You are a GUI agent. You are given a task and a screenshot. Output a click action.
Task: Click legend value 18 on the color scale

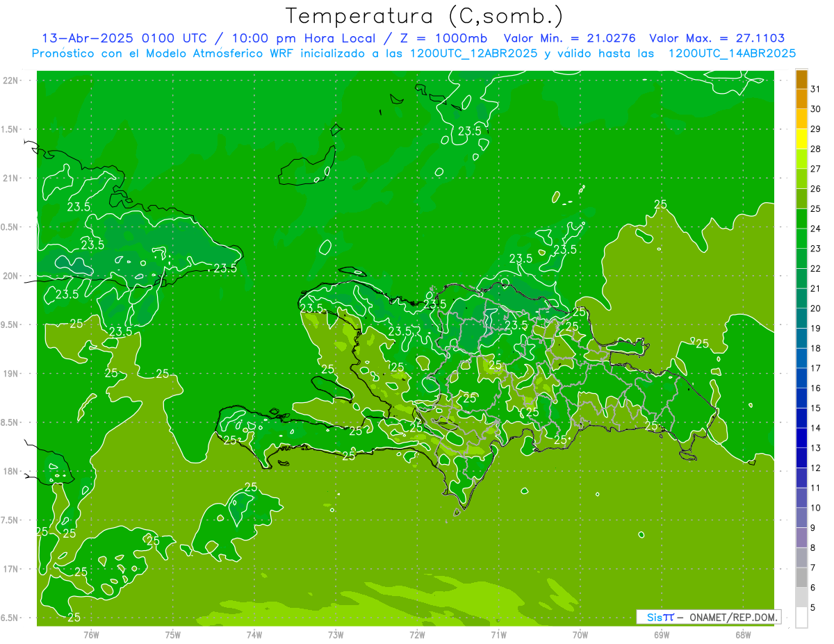[816, 348]
